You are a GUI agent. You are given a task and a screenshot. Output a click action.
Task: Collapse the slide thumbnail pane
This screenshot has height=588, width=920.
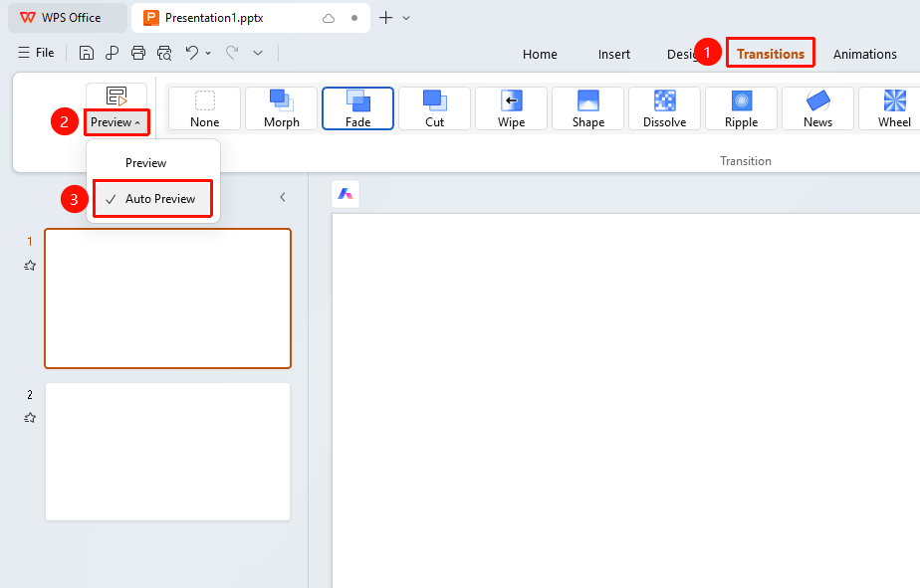[283, 197]
